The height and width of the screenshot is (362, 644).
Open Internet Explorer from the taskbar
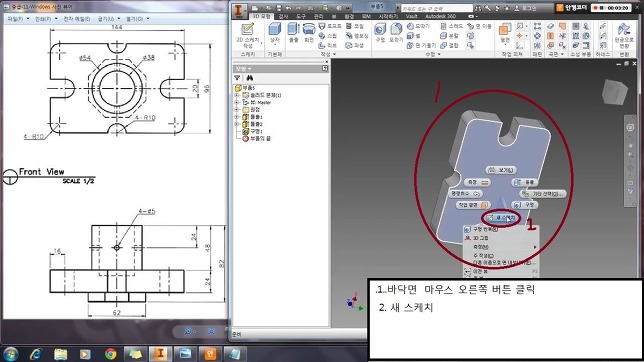(36, 354)
